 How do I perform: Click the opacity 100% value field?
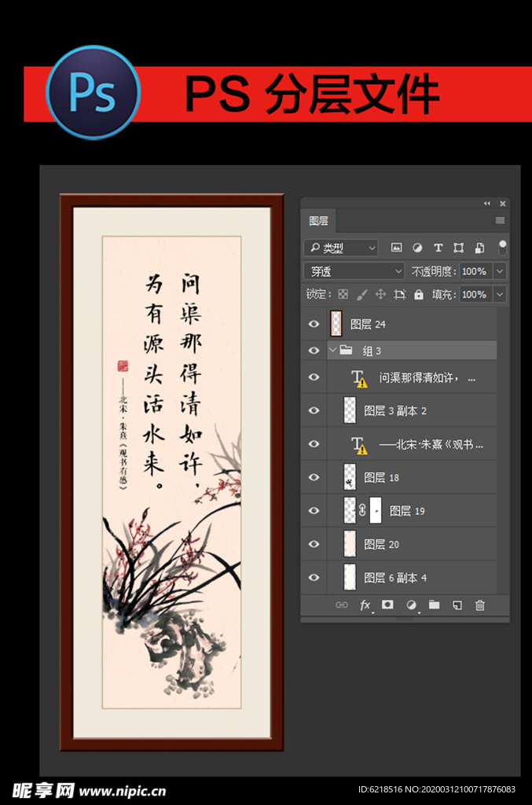pos(475,271)
